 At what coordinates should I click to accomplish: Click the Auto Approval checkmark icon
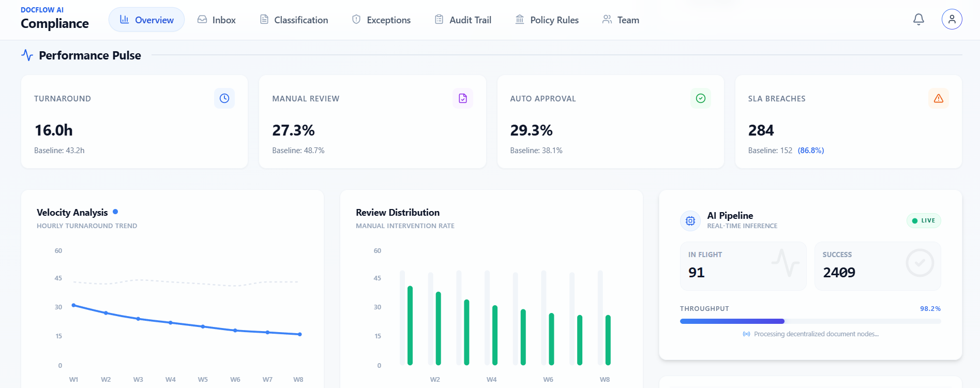click(x=701, y=98)
